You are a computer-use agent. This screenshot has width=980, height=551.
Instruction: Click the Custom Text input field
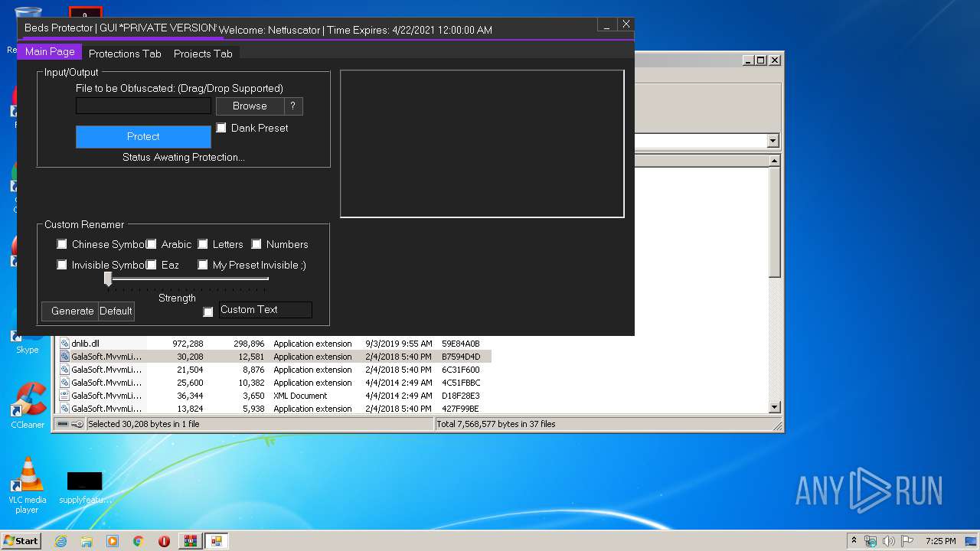point(265,310)
